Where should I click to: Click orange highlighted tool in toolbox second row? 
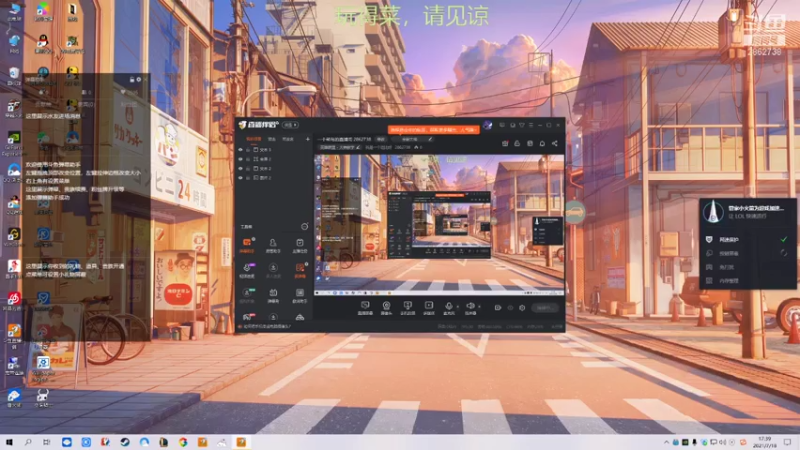pos(299,270)
